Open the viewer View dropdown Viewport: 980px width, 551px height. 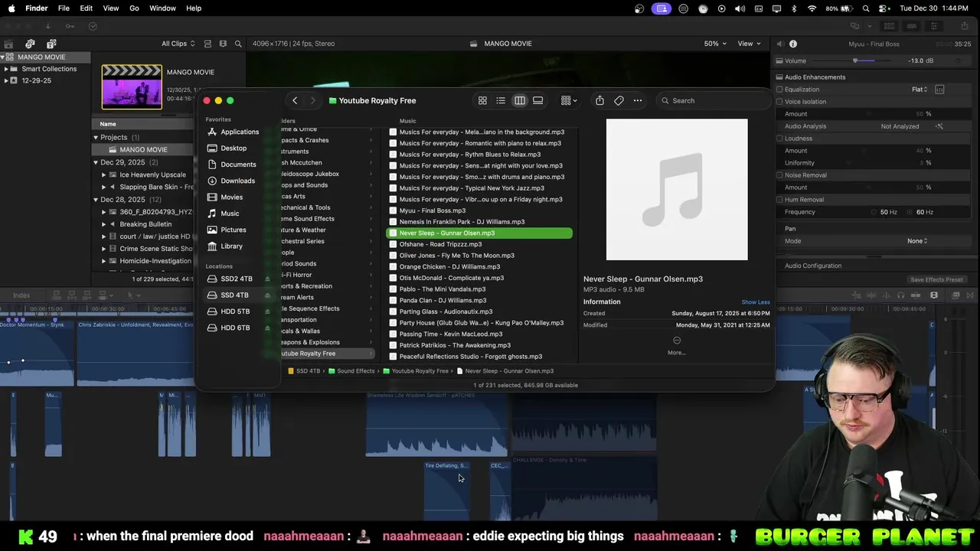tap(749, 44)
